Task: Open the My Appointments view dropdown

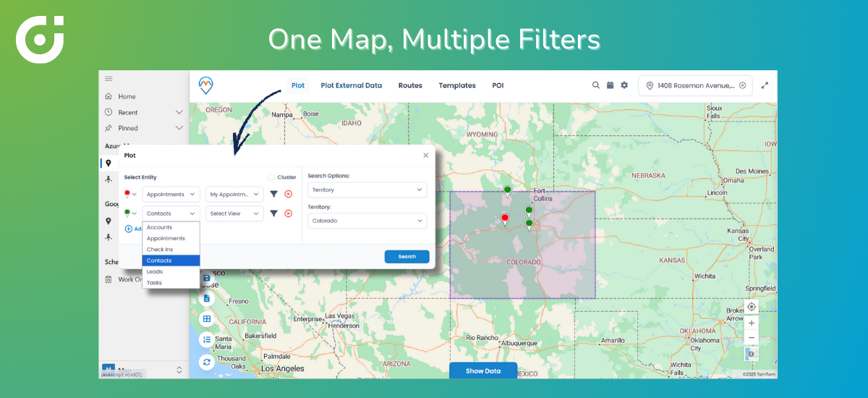Action: pos(234,194)
